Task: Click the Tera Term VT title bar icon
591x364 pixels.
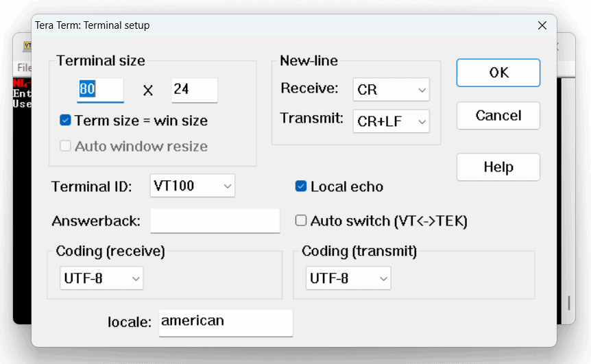Action: tap(27, 46)
